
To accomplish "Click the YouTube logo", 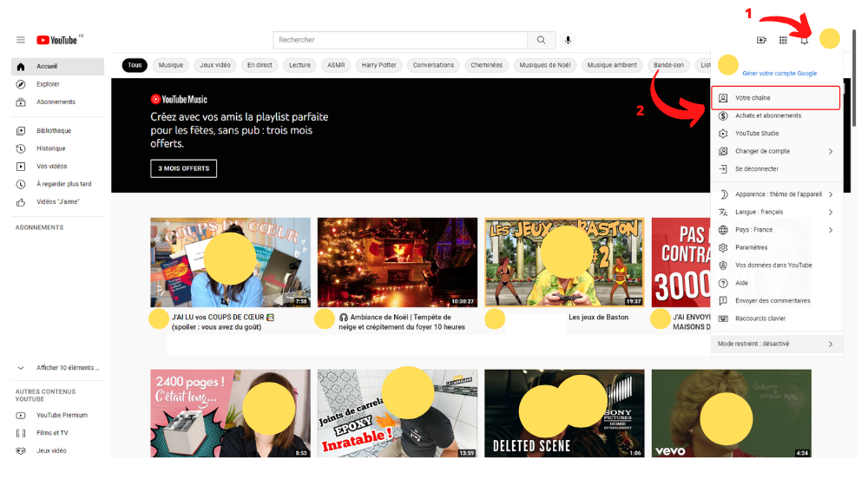I will (x=57, y=40).
